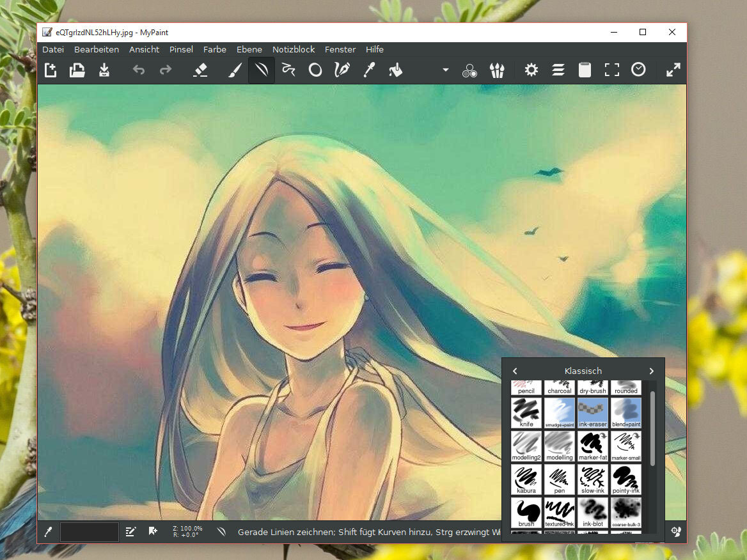This screenshot has width=747, height=560.
Task: Choose the brush preset labeled brush
Action: click(526, 513)
